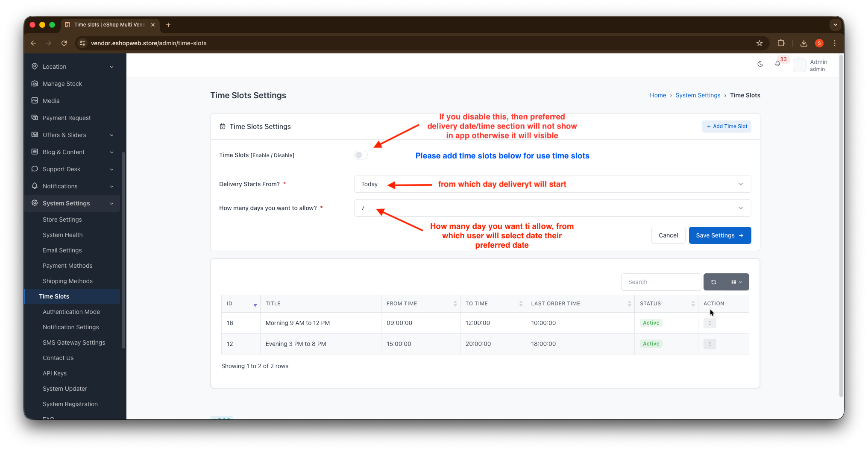
Task: Open allowed days count dropdown
Action: [x=552, y=208]
